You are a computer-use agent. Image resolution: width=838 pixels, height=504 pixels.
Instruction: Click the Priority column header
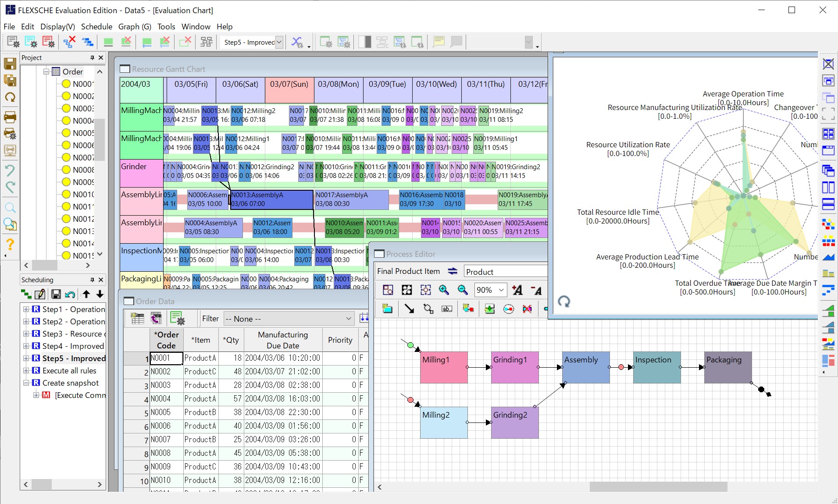coord(340,340)
